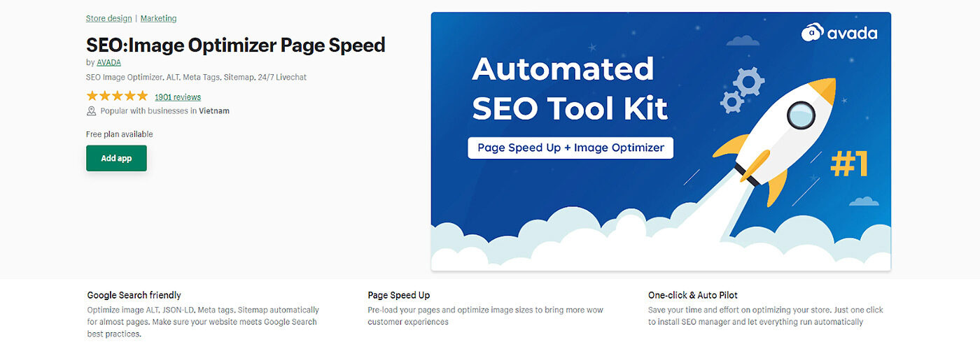Click the 'SEO Image Optimizer, ALT, Meta Tags' tagline
The height and width of the screenshot is (349, 980).
[196, 78]
